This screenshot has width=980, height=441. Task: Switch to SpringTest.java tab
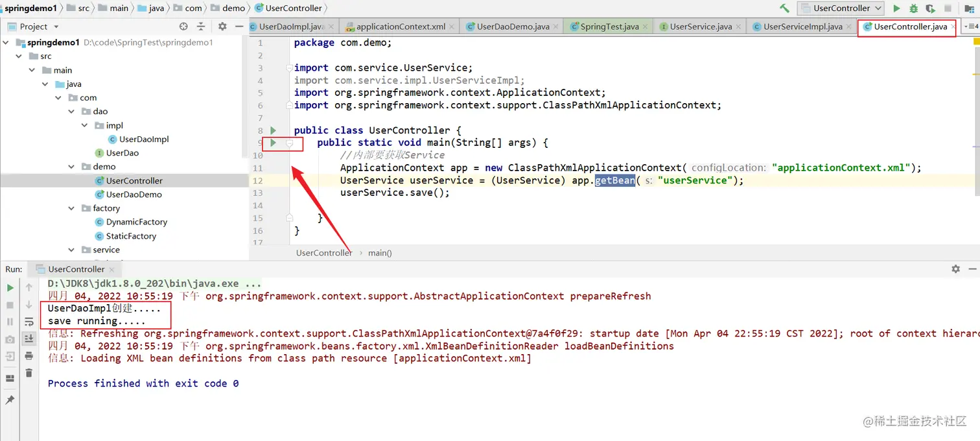[609, 27]
